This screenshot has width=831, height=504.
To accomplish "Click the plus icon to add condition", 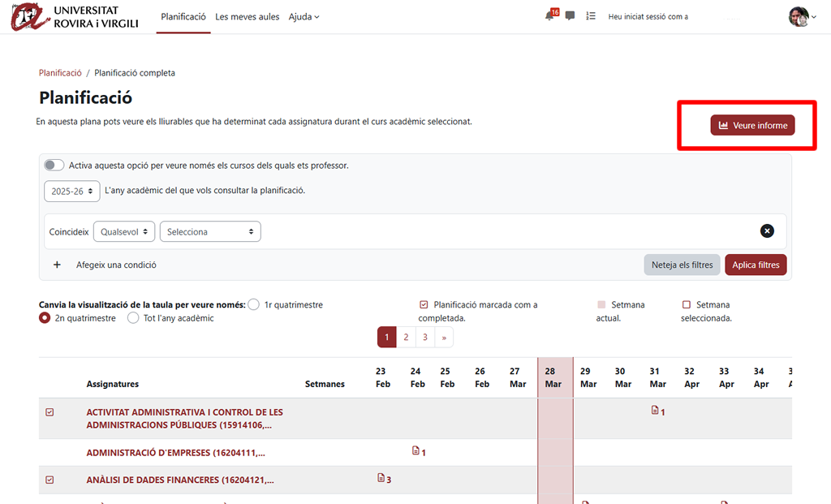I will point(57,265).
